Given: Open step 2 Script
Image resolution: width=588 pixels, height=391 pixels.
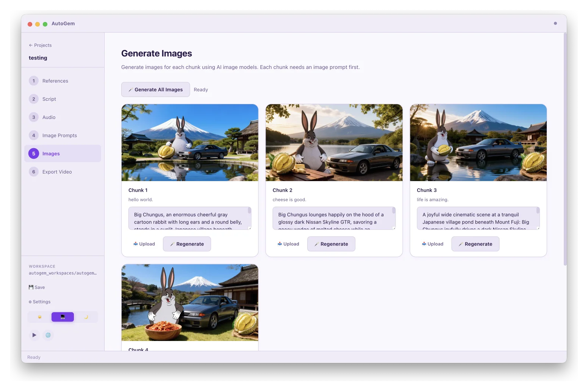Looking at the screenshot, I should 63,99.
